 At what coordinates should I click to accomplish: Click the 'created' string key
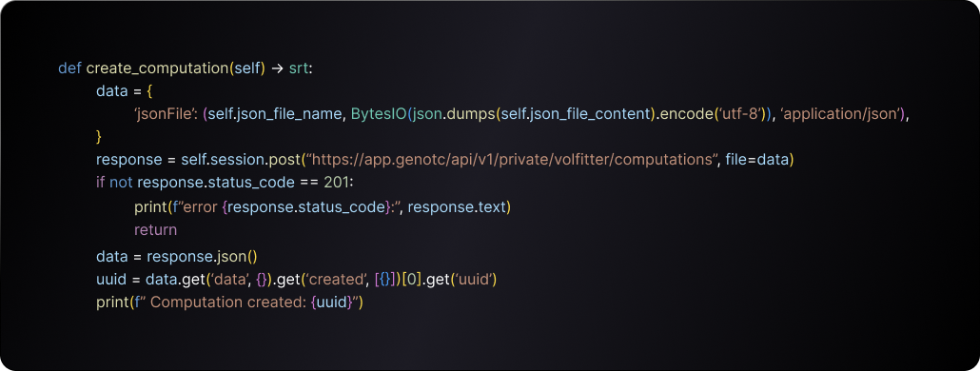coord(336,279)
